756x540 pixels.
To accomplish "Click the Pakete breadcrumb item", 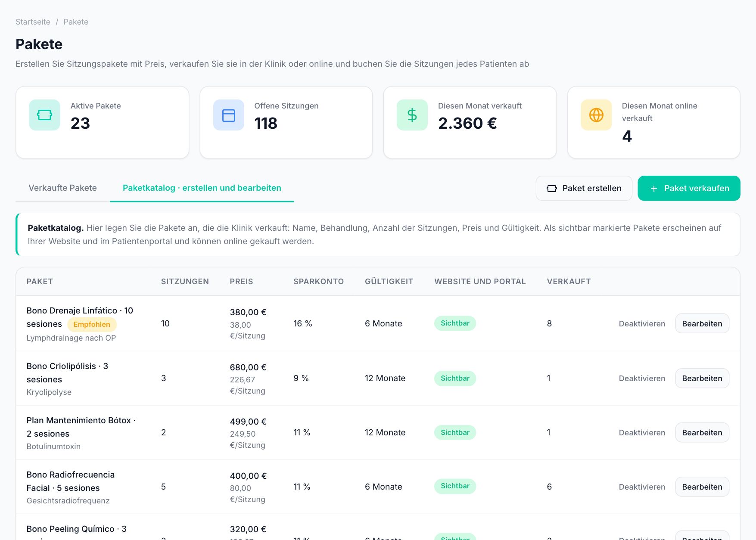I will pyautogui.click(x=76, y=22).
